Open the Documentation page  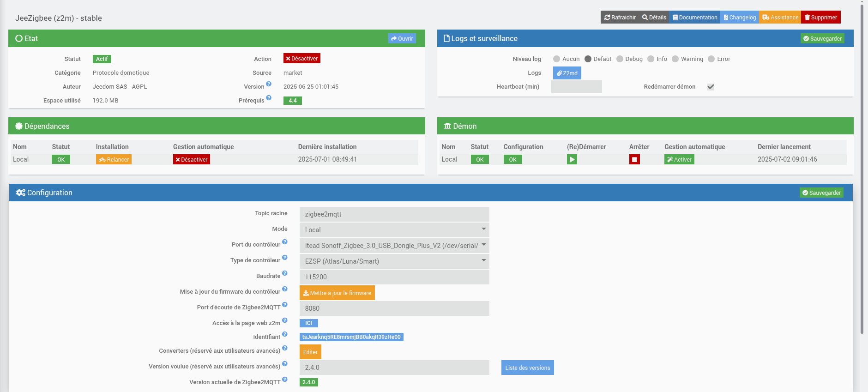[x=695, y=18]
